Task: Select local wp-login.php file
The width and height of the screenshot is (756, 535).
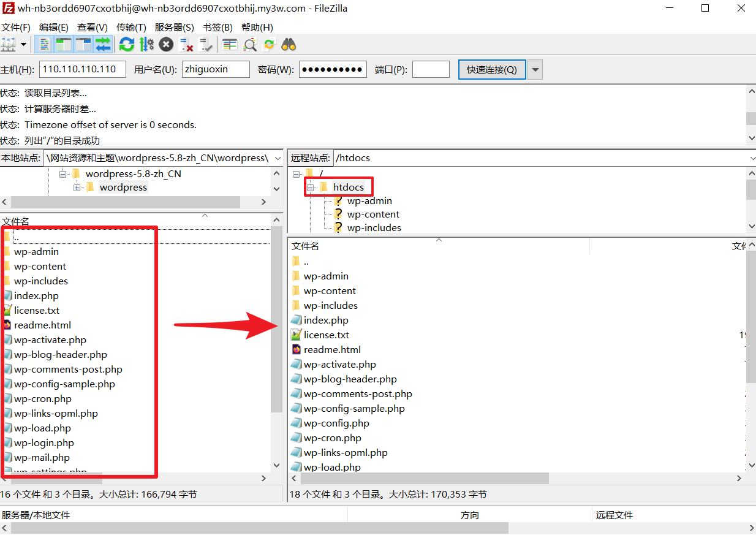Action: (43, 443)
